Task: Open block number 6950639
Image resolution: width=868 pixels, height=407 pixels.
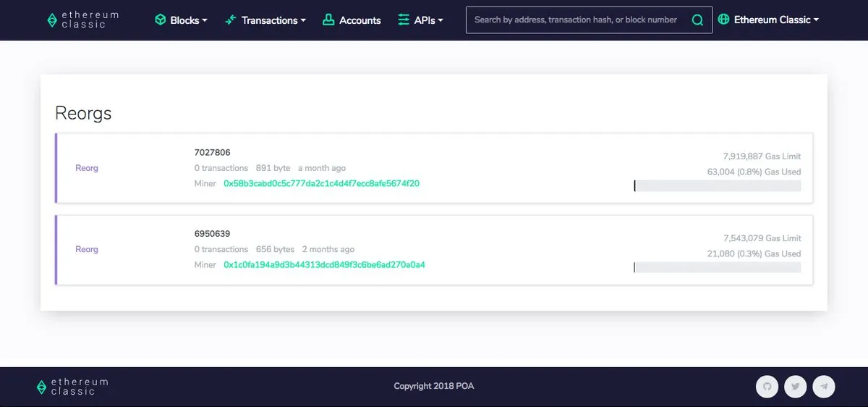Action: (213, 234)
